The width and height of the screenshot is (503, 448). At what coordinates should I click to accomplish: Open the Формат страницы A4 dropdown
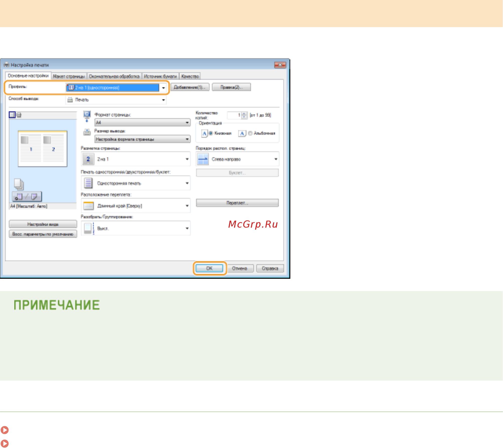coord(143,123)
